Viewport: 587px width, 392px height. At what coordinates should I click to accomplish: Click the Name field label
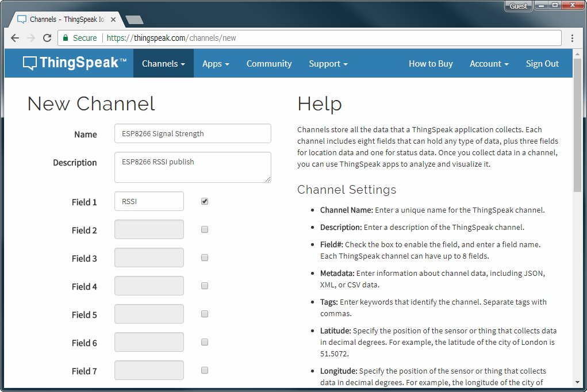85,134
